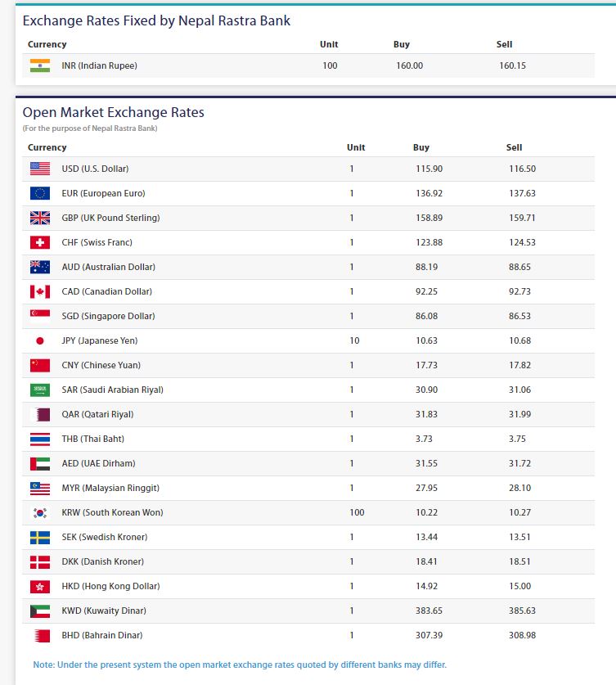The height and width of the screenshot is (685, 616).
Task: Click the Swiss flag icon
Action: (x=39, y=242)
